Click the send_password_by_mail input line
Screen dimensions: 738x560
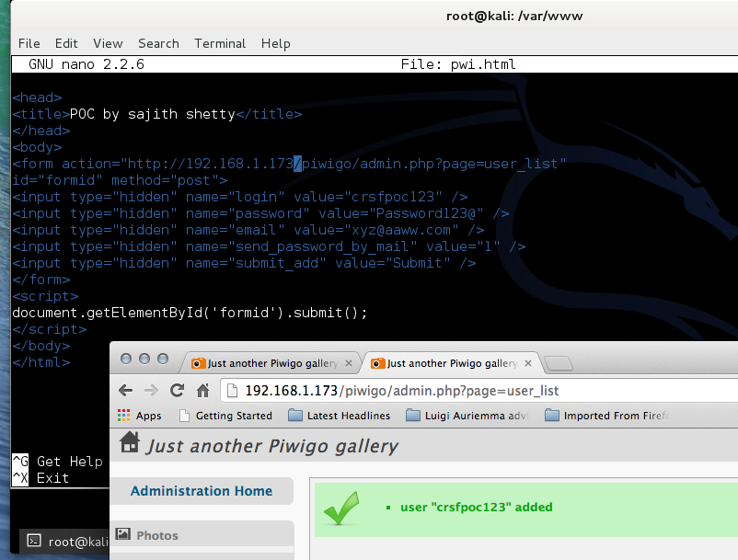tap(270, 246)
